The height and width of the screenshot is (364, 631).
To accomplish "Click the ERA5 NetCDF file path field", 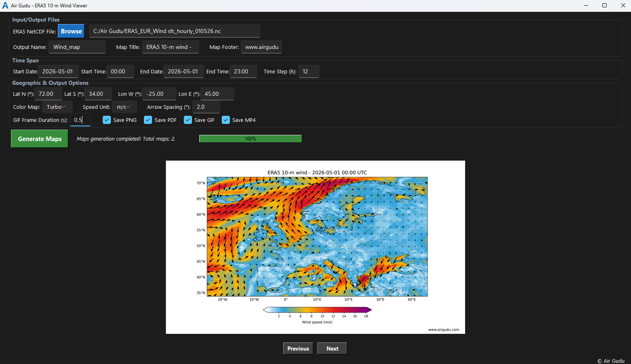I will [174, 31].
